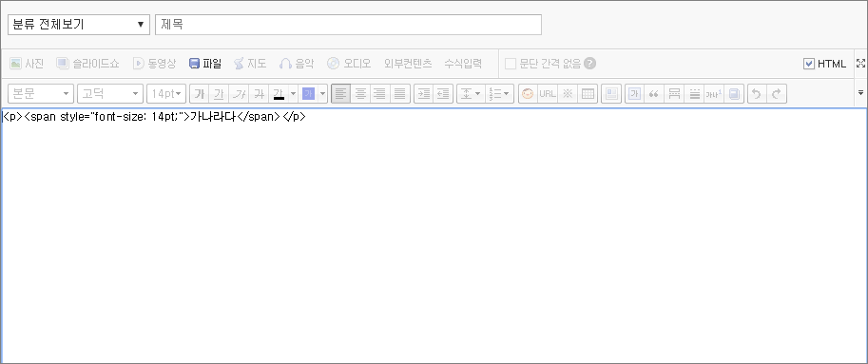This screenshot has width=868, height=364.
Task: Insert a special character symbol
Action: (x=568, y=94)
